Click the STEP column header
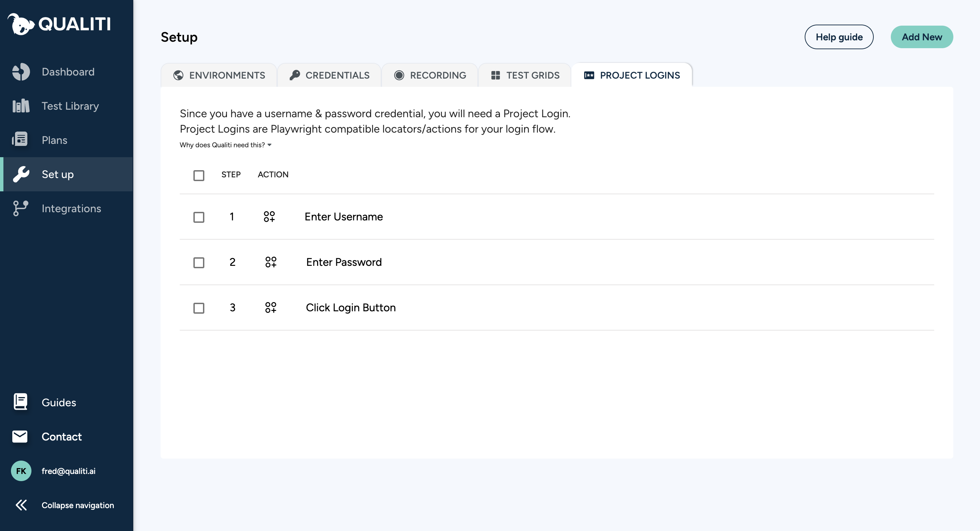 point(231,175)
